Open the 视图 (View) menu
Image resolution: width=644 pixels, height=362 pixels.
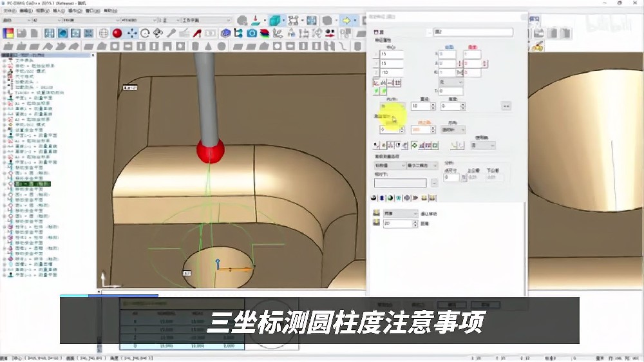(43, 11)
